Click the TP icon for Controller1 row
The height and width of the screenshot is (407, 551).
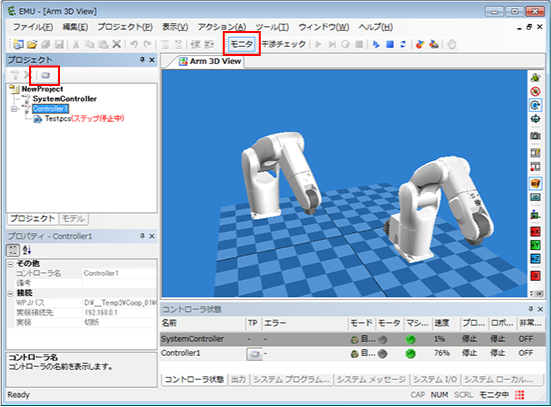(x=254, y=354)
